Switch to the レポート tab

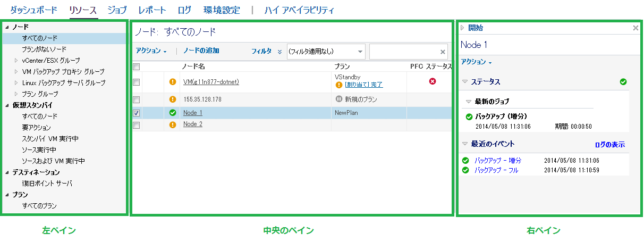click(152, 10)
